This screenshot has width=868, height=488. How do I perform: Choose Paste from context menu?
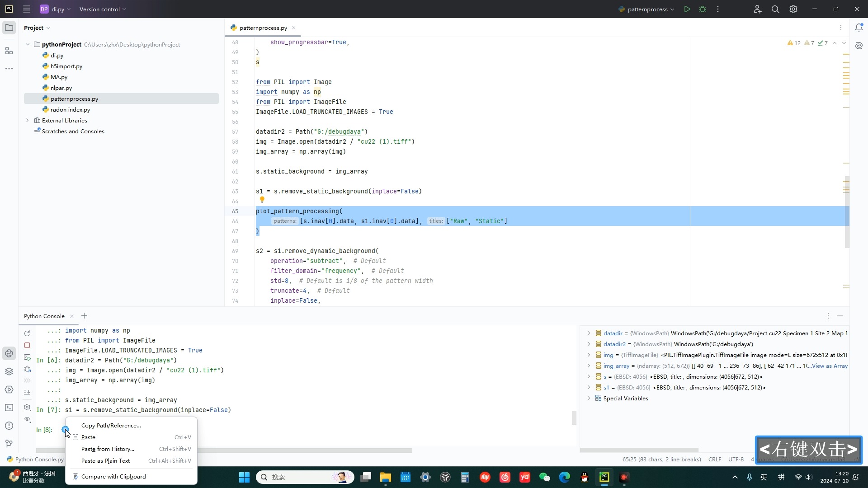131,437
